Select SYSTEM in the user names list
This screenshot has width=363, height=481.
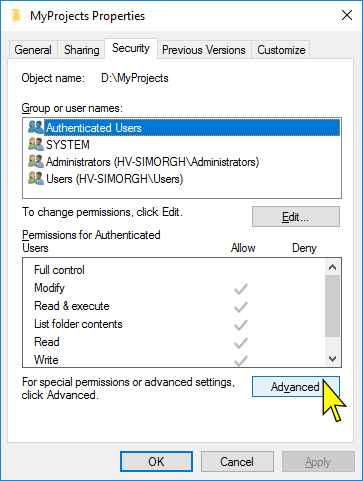point(68,145)
